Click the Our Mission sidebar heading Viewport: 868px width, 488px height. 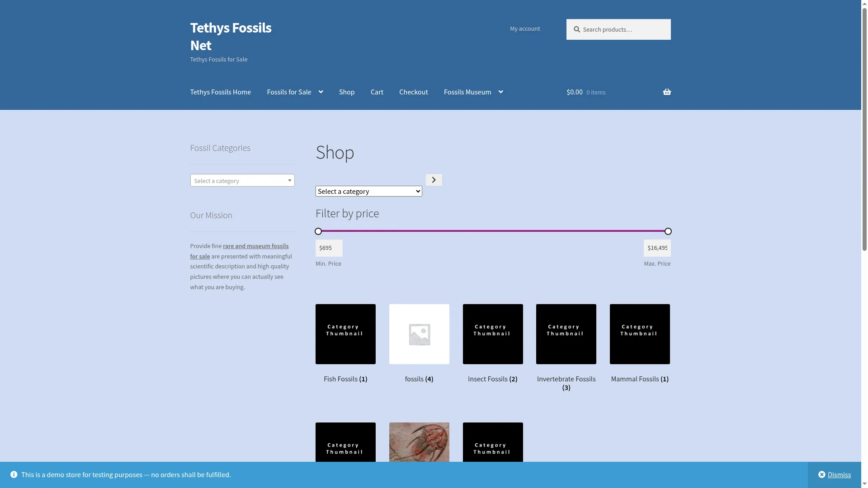tap(211, 215)
